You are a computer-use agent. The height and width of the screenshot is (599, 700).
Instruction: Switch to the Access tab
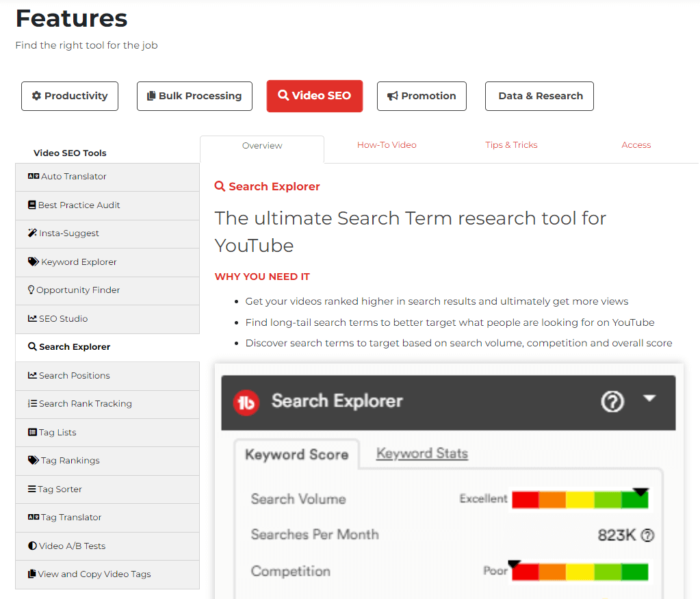point(636,145)
